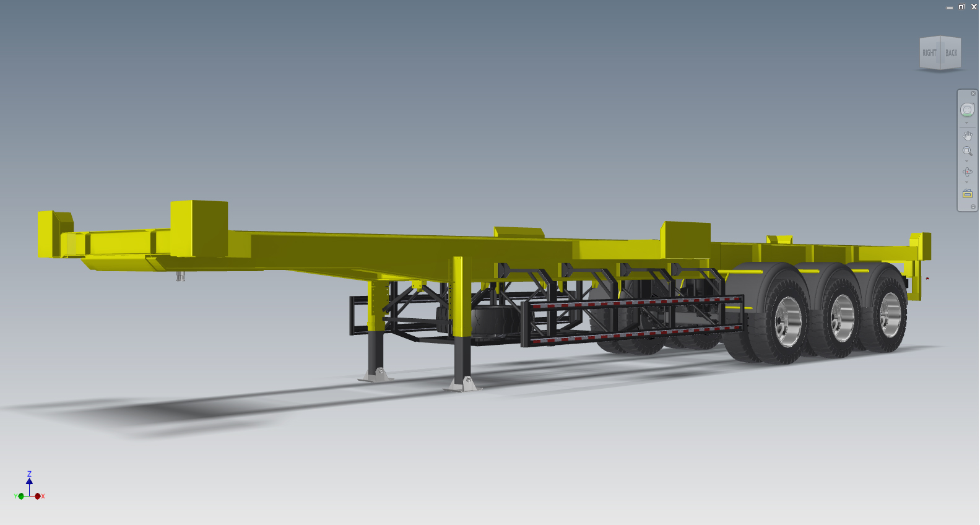The width and height of the screenshot is (980, 525).
Task: Click the RIGHT face of the ViewCube
Action: [x=929, y=53]
